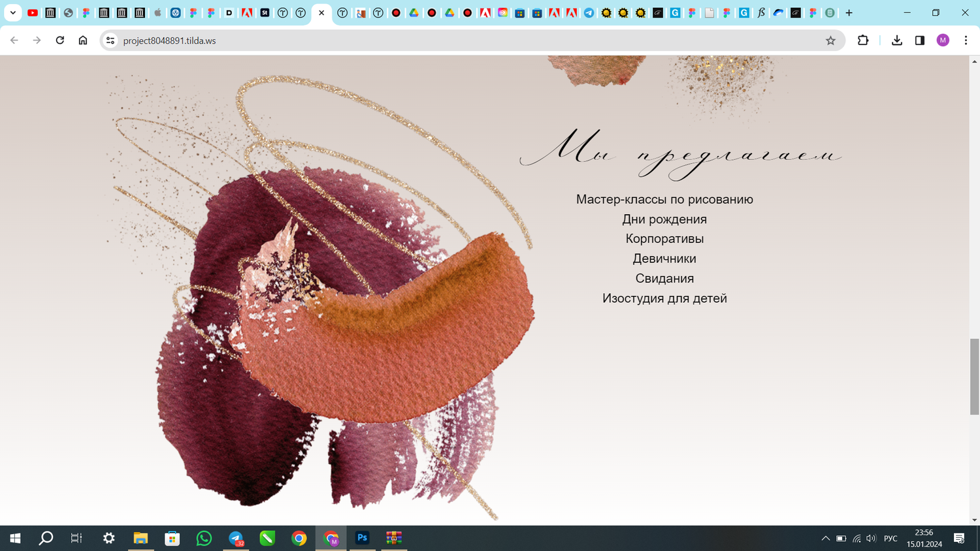Click the page's vertical scrollbar thumb
The width and height of the screenshot is (980, 551).
click(974, 377)
